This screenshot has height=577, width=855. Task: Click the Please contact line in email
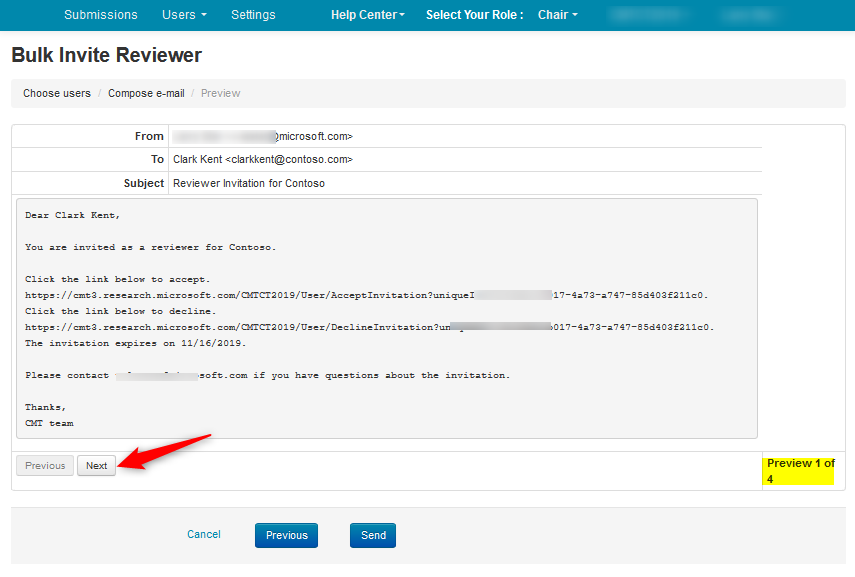(x=267, y=375)
